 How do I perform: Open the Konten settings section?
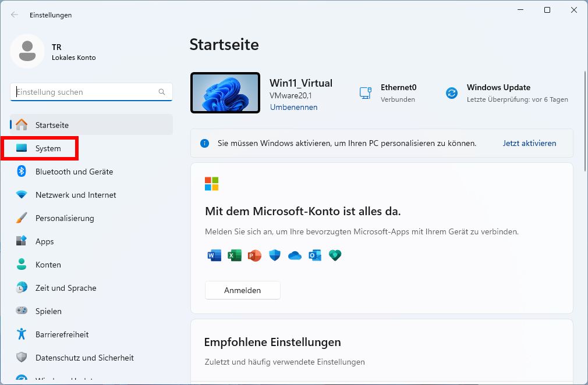tap(48, 265)
